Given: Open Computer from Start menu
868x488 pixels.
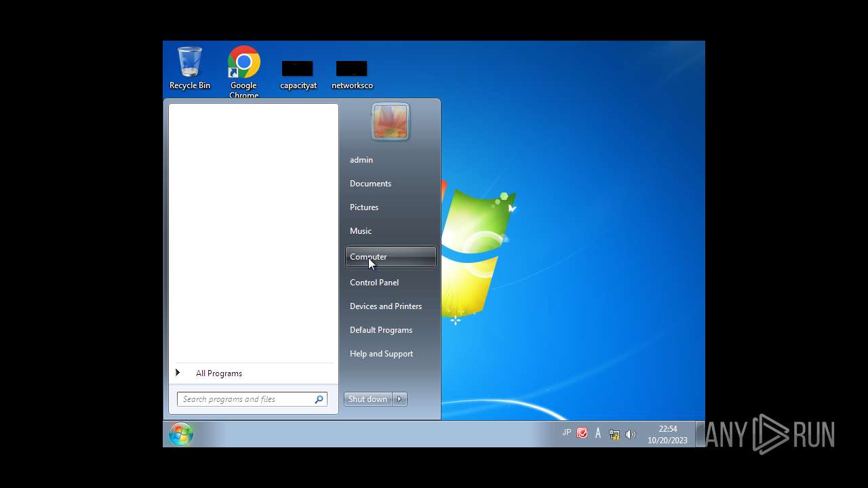Looking at the screenshot, I should 390,257.
